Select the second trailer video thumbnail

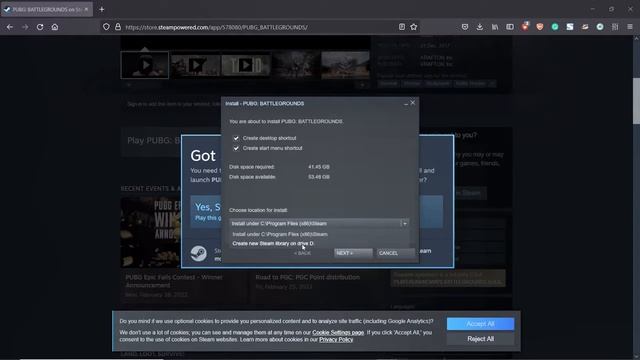coord(196,65)
